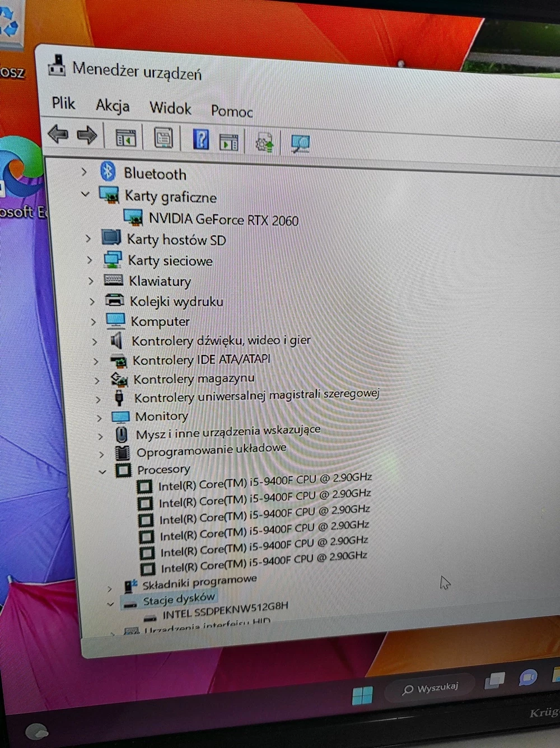
Task: Click the Komputer category icon
Action: (x=115, y=320)
